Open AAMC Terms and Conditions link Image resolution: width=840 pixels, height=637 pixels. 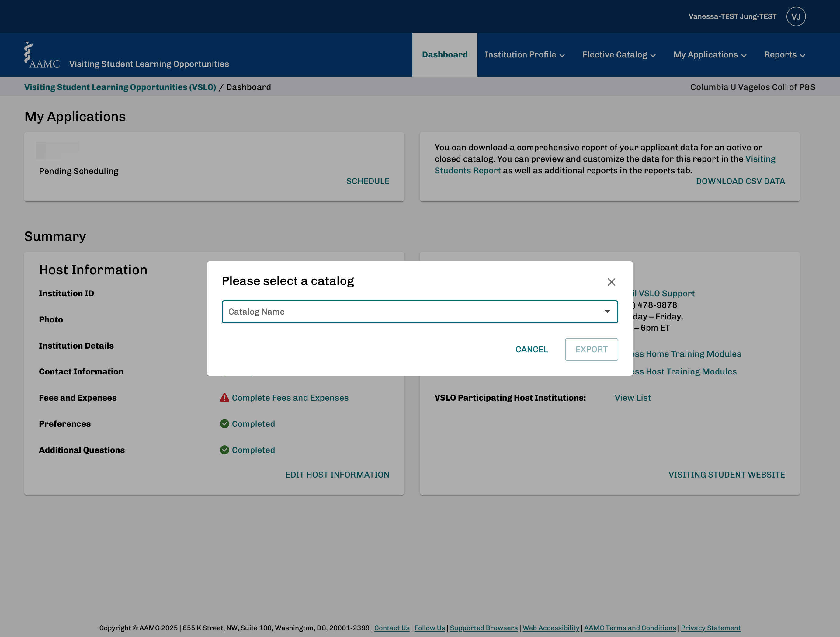630,628
